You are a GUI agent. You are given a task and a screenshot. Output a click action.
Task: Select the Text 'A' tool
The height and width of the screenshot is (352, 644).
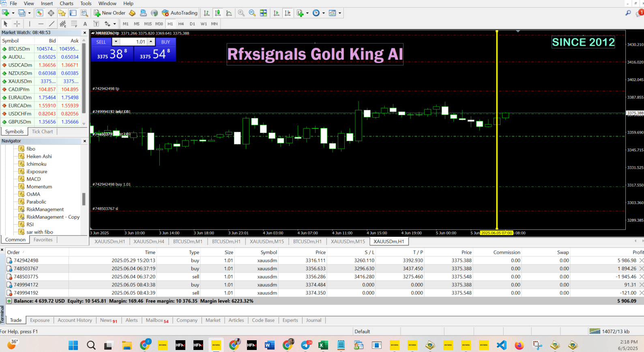[x=85, y=24]
